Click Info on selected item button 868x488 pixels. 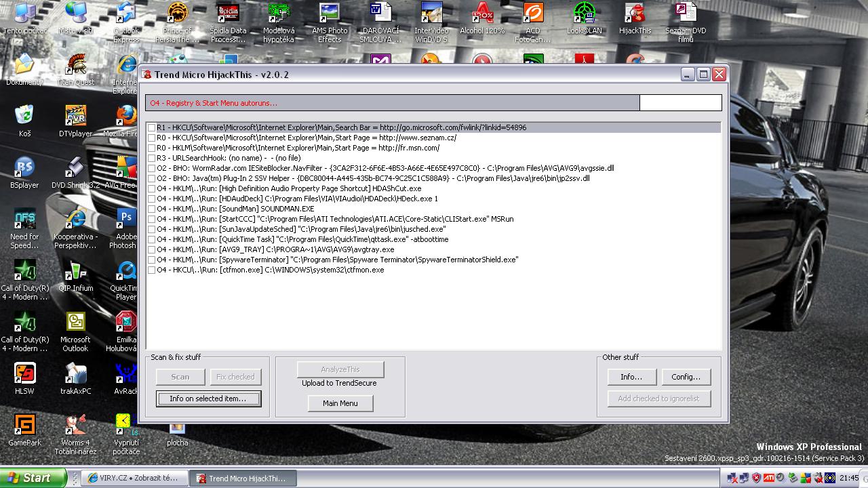pyautogui.click(x=208, y=399)
